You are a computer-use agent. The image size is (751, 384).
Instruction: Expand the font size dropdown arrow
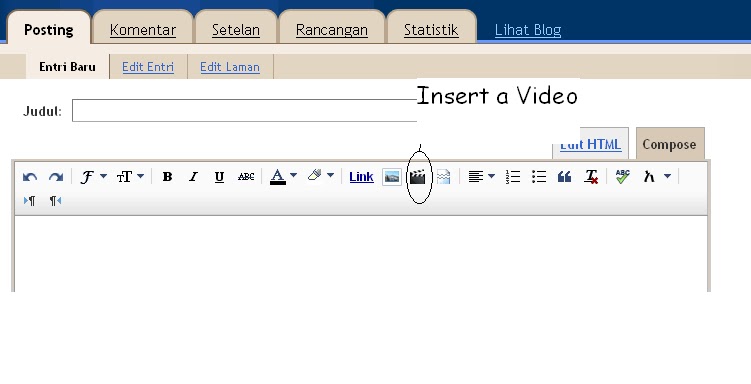coord(140,176)
